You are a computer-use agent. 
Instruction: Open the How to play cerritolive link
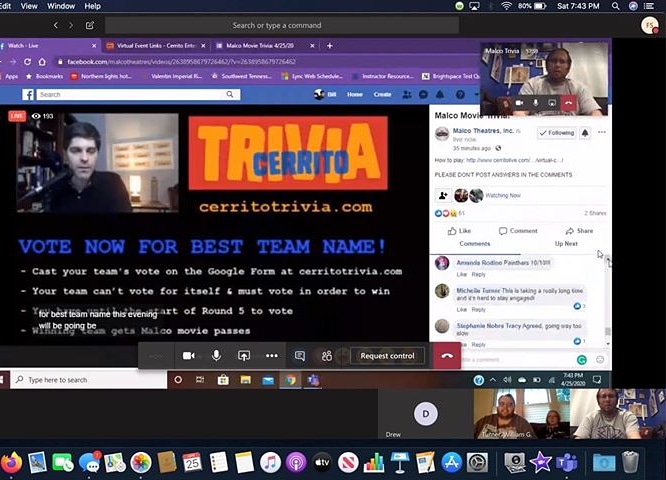tap(515, 160)
